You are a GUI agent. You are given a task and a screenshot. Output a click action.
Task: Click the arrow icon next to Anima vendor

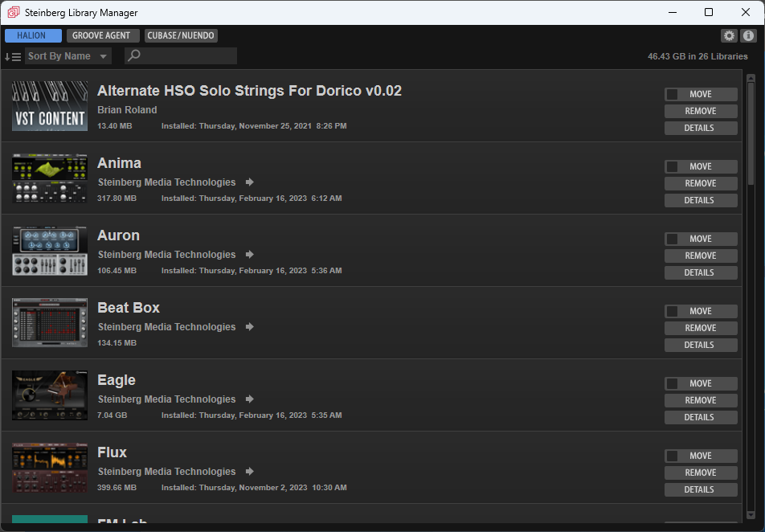click(x=250, y=182)
